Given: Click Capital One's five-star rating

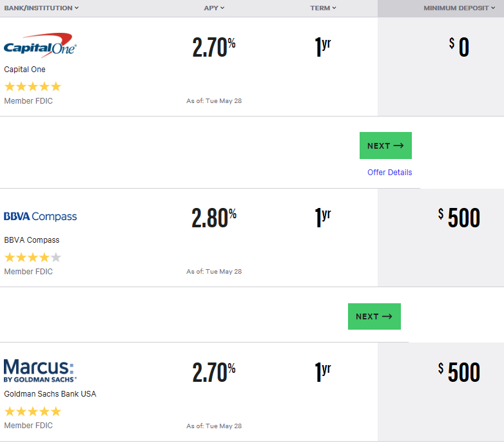Looking at the screenshot, I should 32,86.
